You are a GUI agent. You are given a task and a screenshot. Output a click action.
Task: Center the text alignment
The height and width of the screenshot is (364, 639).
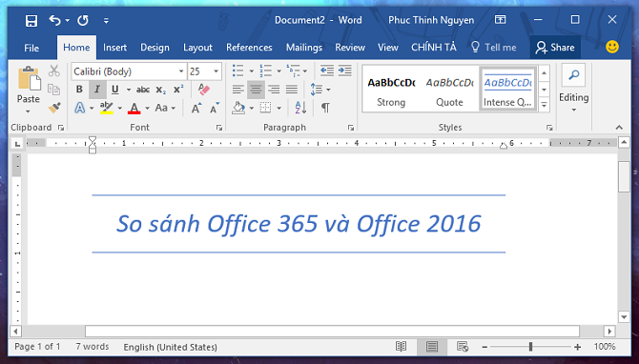coord(256,90)
